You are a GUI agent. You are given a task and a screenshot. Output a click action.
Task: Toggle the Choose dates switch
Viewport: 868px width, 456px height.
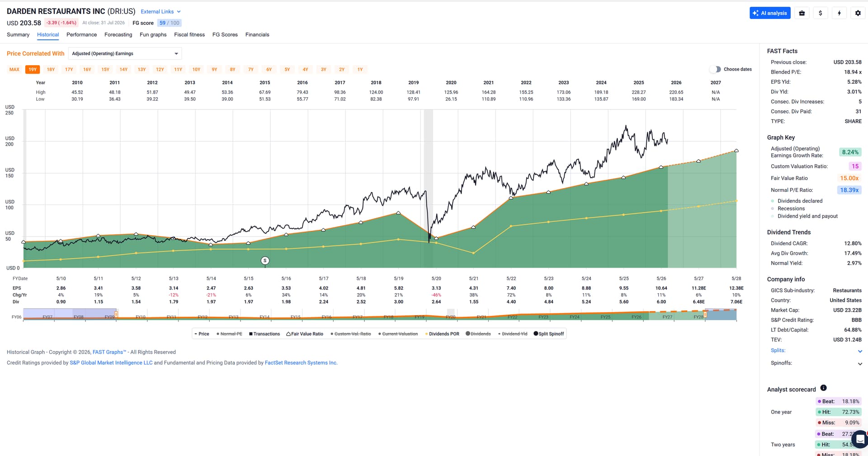(x=715, y=69)
